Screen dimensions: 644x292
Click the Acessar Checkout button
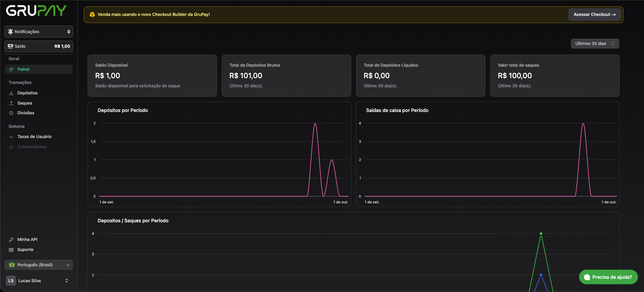pos(594,15)
